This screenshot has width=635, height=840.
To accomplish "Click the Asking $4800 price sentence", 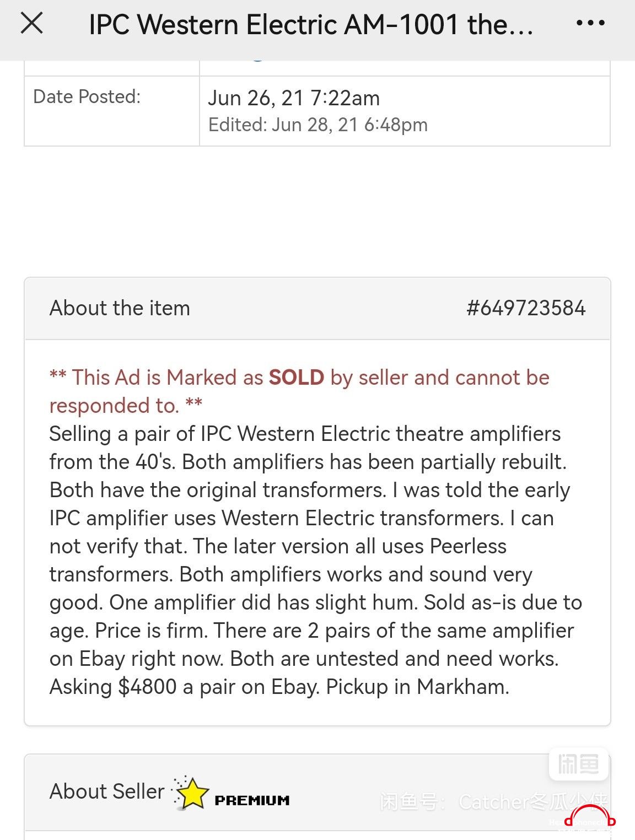I will coord(184,687).
